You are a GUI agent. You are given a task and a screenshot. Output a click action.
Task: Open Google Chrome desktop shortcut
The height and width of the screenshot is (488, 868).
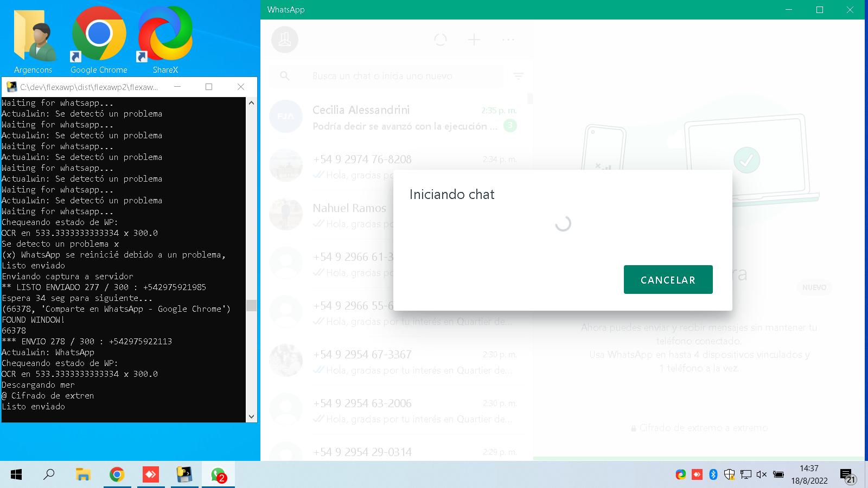tap(99, 41)
